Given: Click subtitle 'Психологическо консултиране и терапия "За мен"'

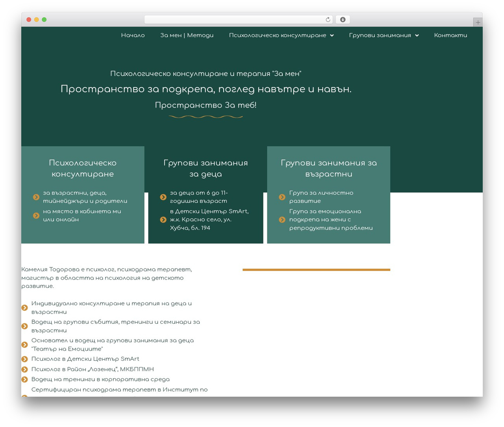Looking at the screenshot, I should [206, 74].
